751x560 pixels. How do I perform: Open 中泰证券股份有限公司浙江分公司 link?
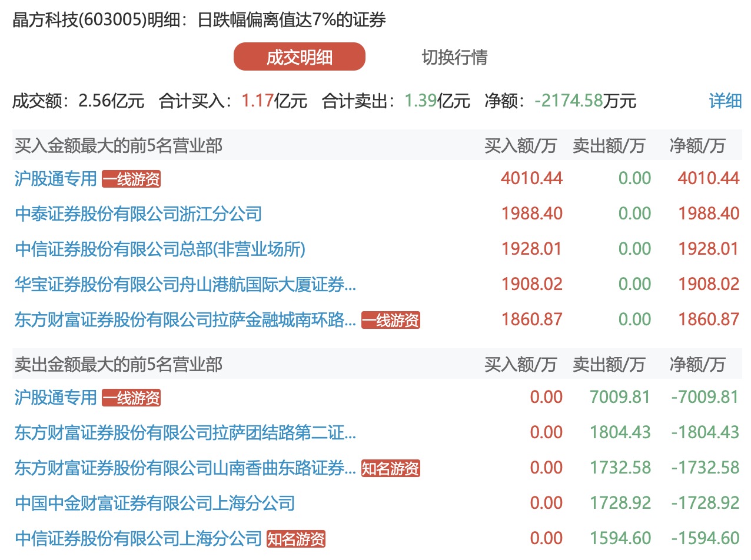point(138,214)
